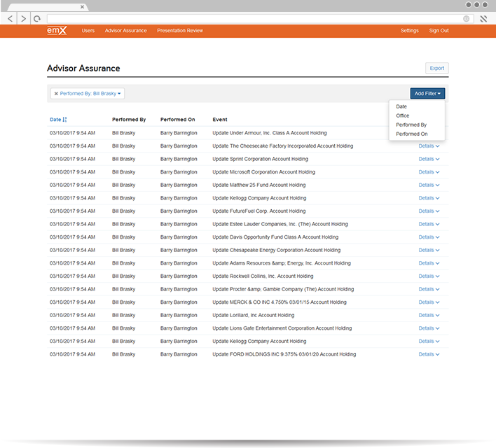Screen dimensions: 496x448
Task: Click 'Update Under Armour, Inc. Class A Account Holding'
Action: 270,133
